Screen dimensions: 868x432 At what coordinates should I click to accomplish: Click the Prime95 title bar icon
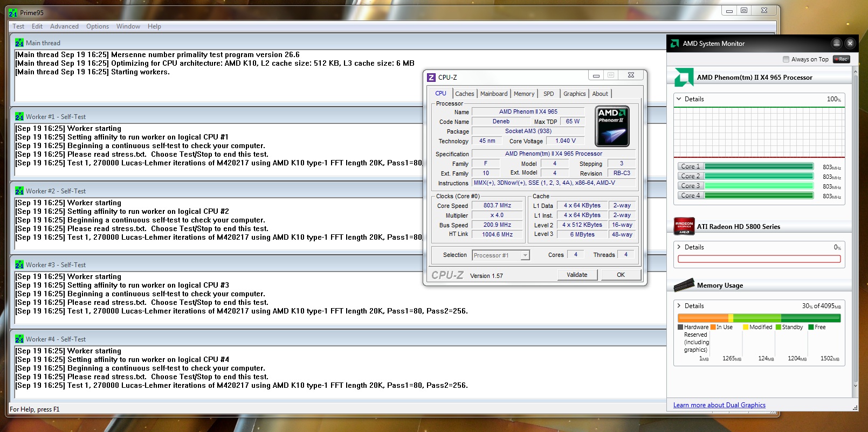tap(13, 12)
